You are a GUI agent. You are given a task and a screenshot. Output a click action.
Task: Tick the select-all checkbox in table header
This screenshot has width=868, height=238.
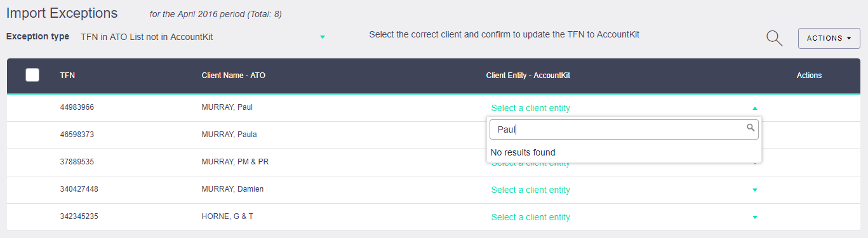[x=32, y=75]
